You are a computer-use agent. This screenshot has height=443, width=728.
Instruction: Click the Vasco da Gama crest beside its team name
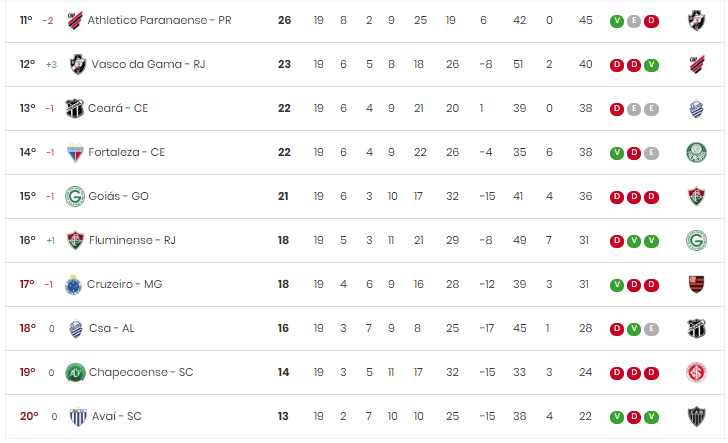point(78,65)
